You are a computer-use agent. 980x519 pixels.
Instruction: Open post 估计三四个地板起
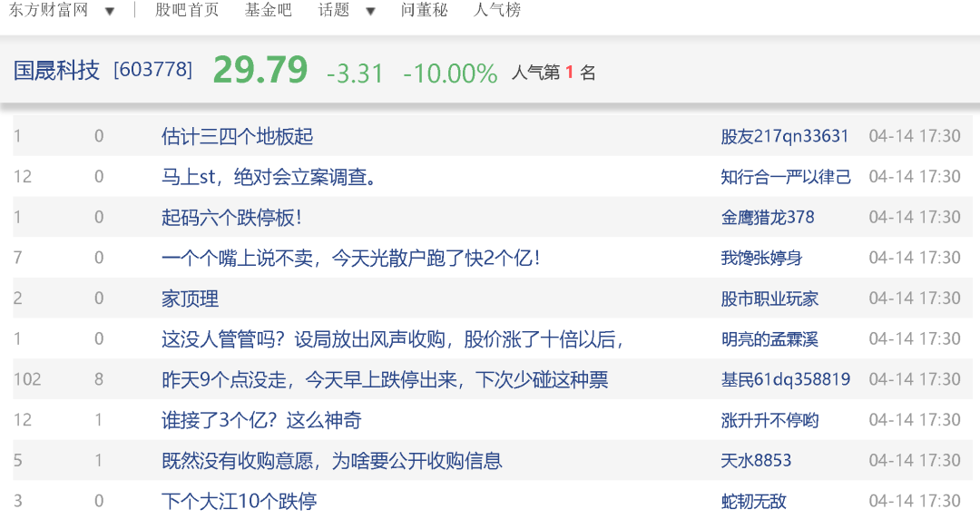tap(238, 136)
